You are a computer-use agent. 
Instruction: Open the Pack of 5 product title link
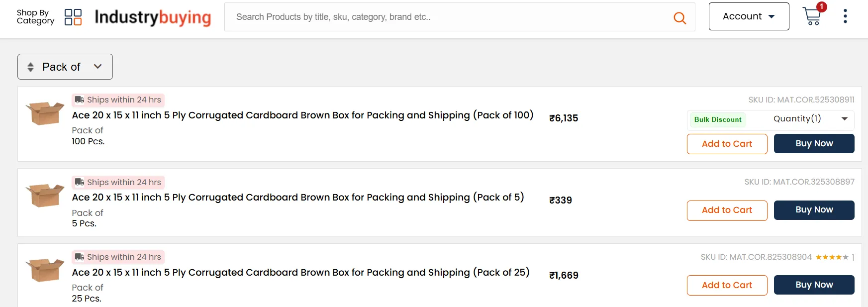click(297, 198)
